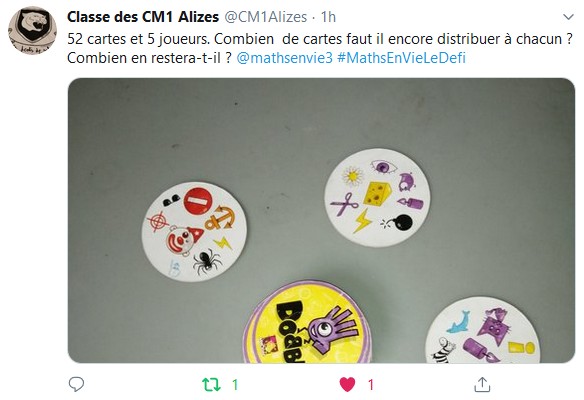The height and width of the screenshot is (400, 584).
Task: Open the @CM1Alizes handle
Action: [266, 17]
